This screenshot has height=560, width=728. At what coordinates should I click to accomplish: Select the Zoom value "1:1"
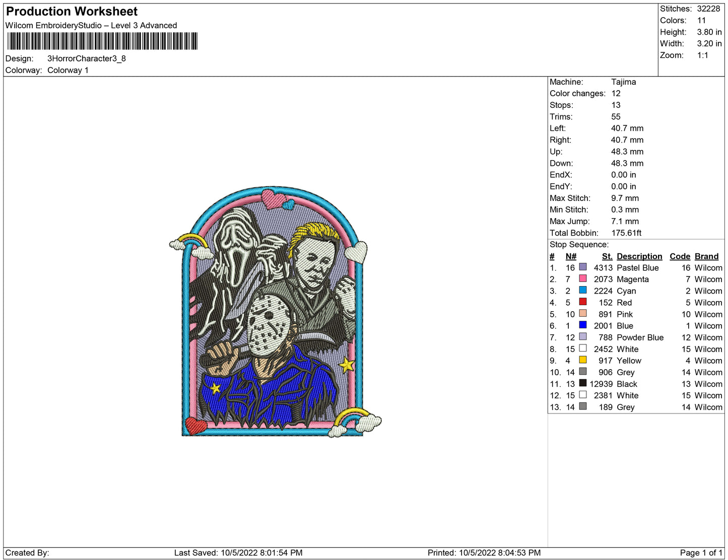(703, 55)
